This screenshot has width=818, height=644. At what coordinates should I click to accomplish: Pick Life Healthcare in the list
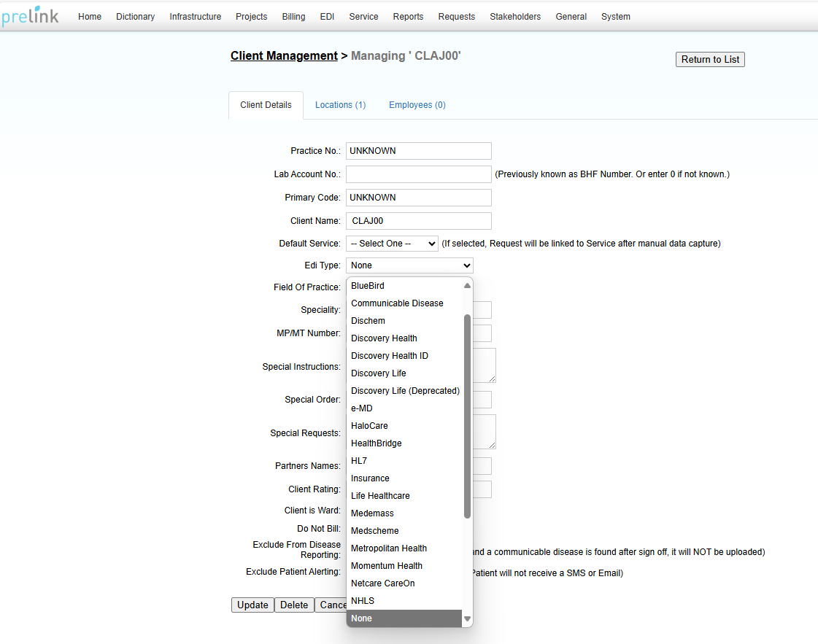(404, 496)
